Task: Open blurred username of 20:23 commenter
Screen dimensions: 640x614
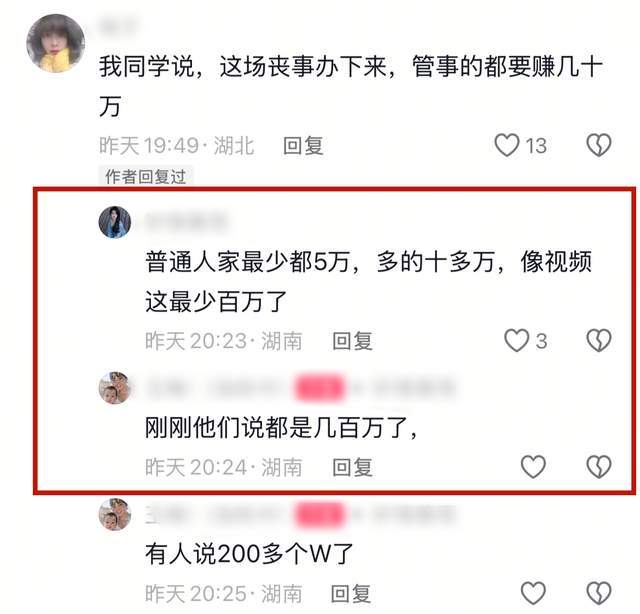Action: [186, 222]
